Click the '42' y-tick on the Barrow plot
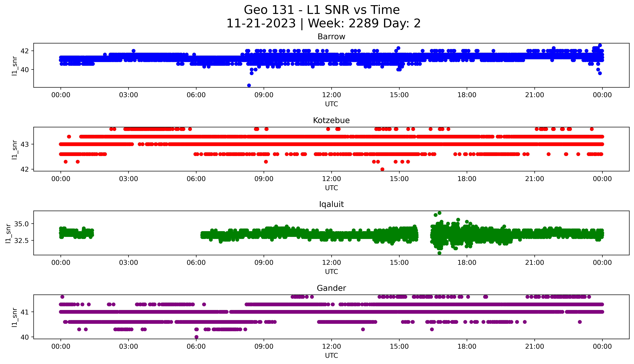The width and height of the screenshot is (634, 364). pyautogui.click(x=25, y=51)
